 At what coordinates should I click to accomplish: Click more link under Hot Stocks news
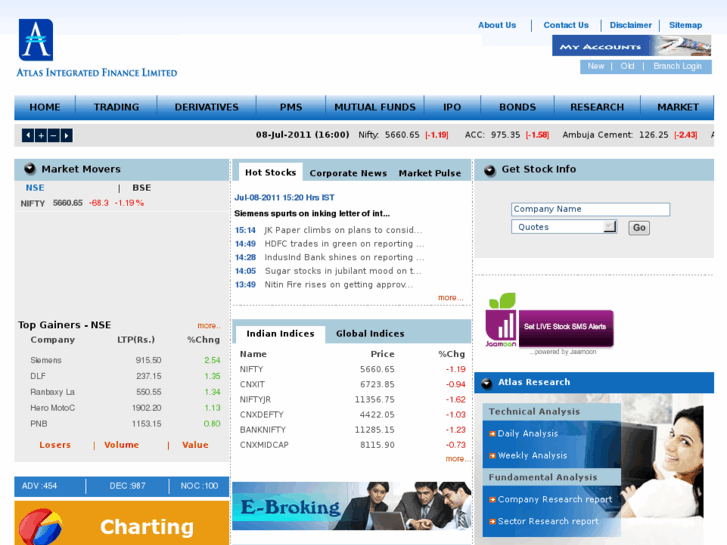[x=450, y=298]
